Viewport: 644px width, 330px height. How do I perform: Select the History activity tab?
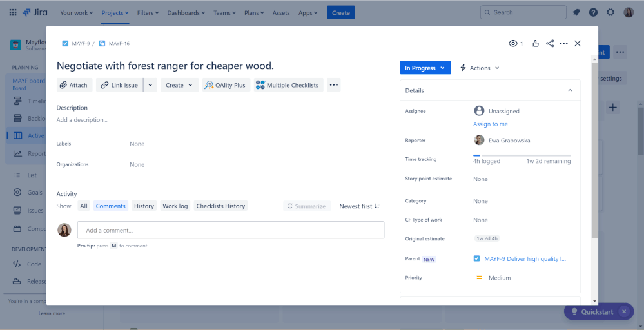(x=144, y=206)
